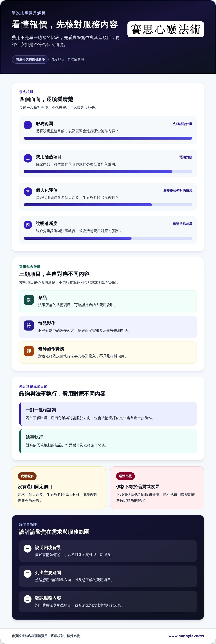Select the 三類項目，各自對應不同內容 heading
The image size is (216, 644).
coord(54,274)
